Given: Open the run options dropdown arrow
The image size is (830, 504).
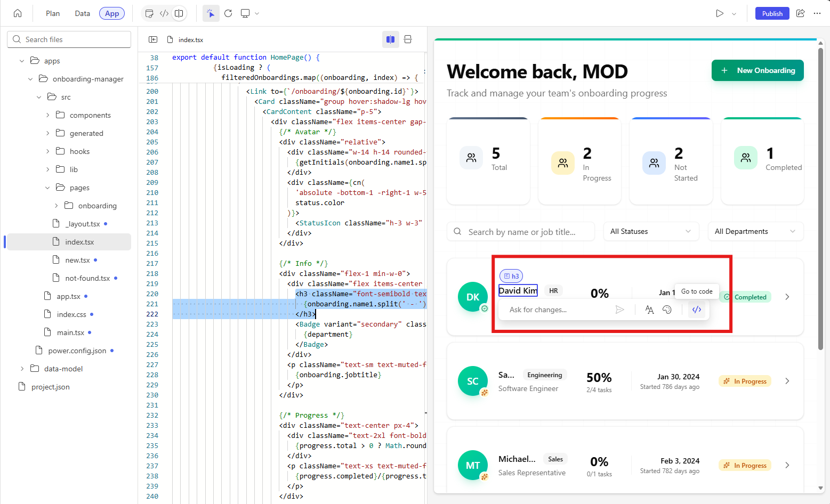Looking at the screenshot, I should (x=734, y=14).
